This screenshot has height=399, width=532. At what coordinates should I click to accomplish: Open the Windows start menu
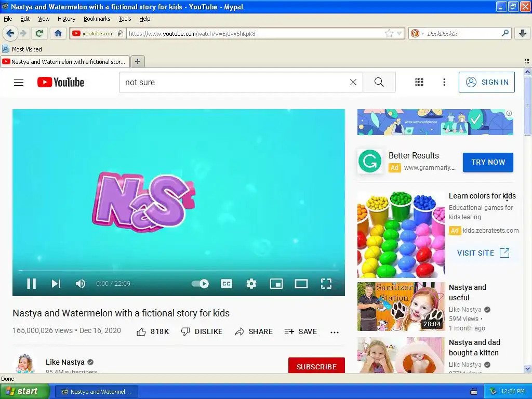(x=25, y=391)
